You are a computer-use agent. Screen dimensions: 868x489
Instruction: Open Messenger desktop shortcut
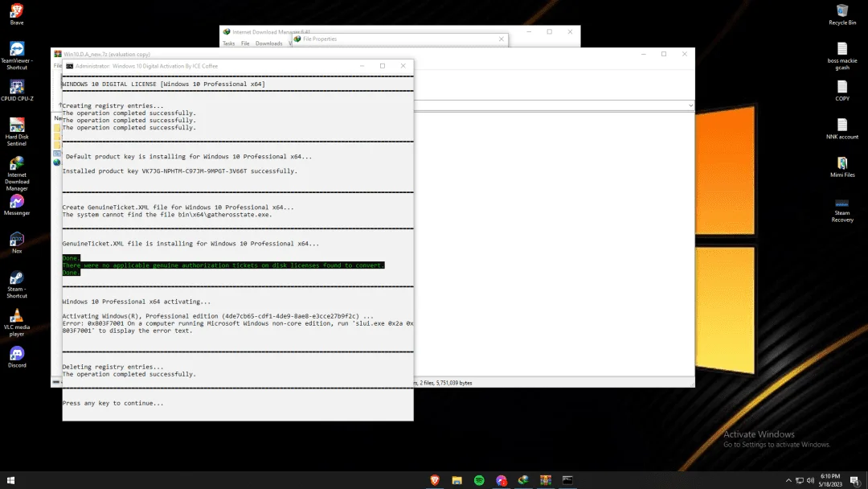point(17,205)
